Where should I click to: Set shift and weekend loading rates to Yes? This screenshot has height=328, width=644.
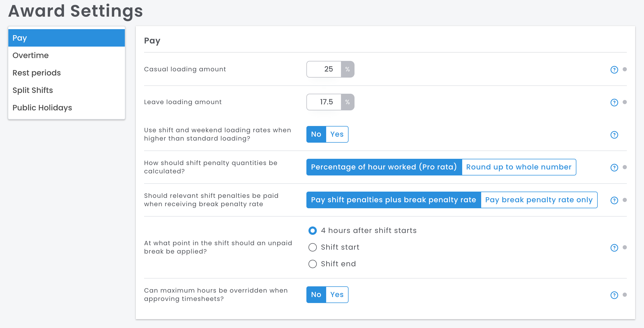(x=337, y=134)
